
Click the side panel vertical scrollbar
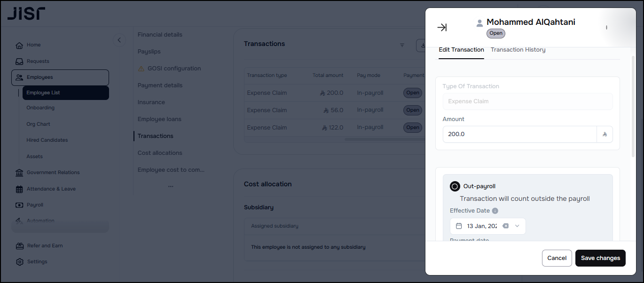tap(633, 108)
